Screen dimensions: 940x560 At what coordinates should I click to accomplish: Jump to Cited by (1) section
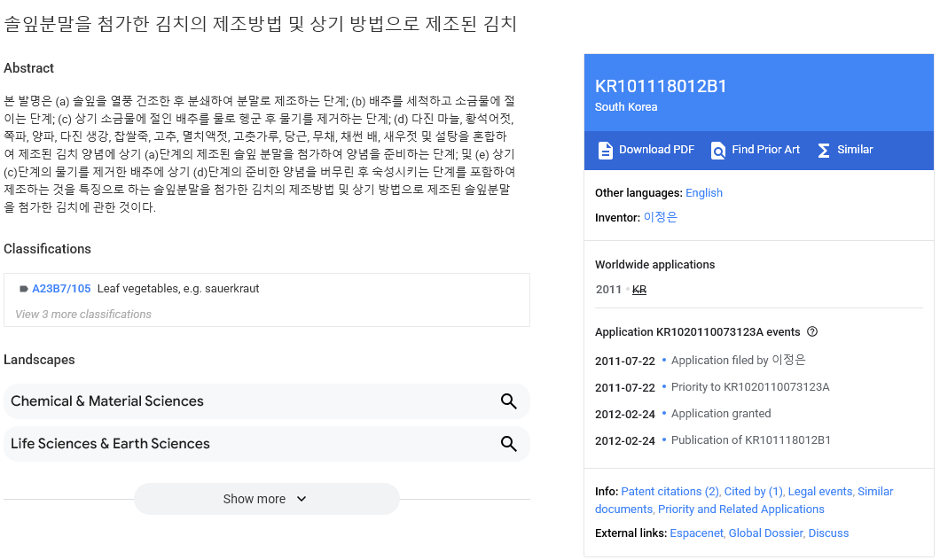[x=753, y=492]
